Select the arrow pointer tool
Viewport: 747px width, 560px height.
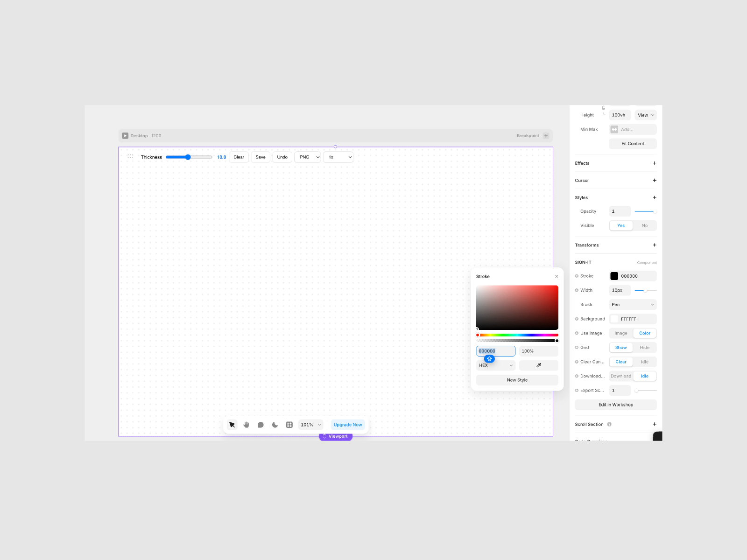pos(232,425)
